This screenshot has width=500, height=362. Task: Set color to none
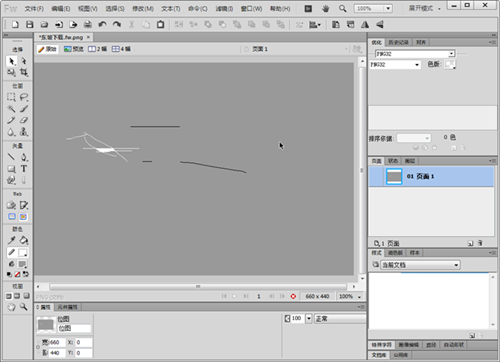(x=17, y=274)
